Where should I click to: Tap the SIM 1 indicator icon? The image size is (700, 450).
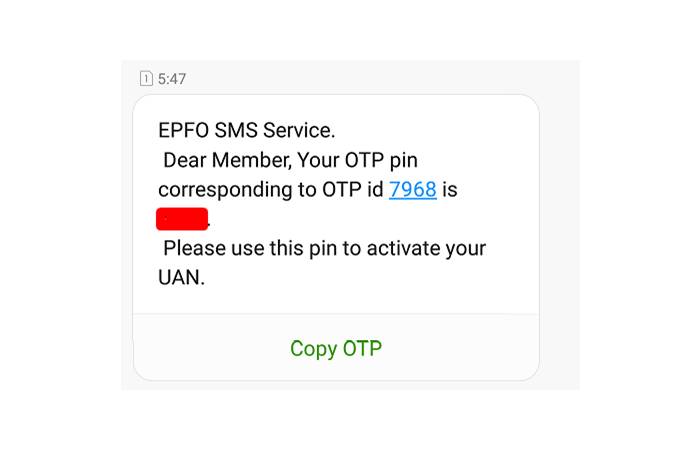146,79
